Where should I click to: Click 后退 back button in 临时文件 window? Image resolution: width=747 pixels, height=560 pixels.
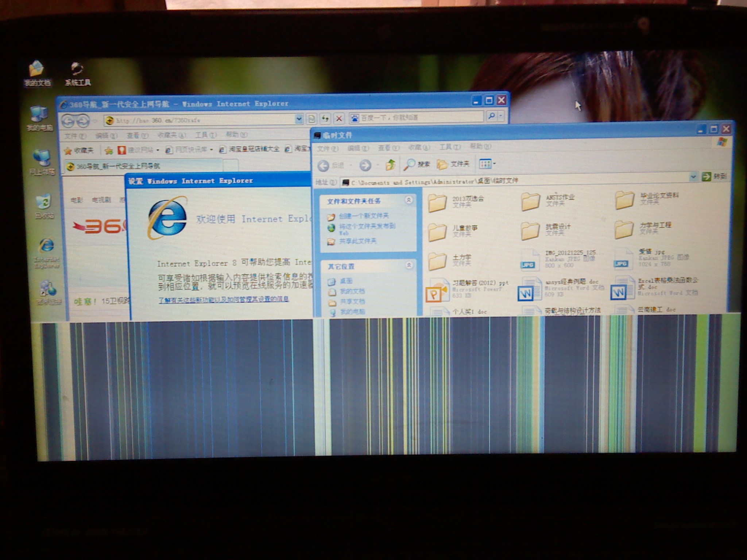(330, 166)
